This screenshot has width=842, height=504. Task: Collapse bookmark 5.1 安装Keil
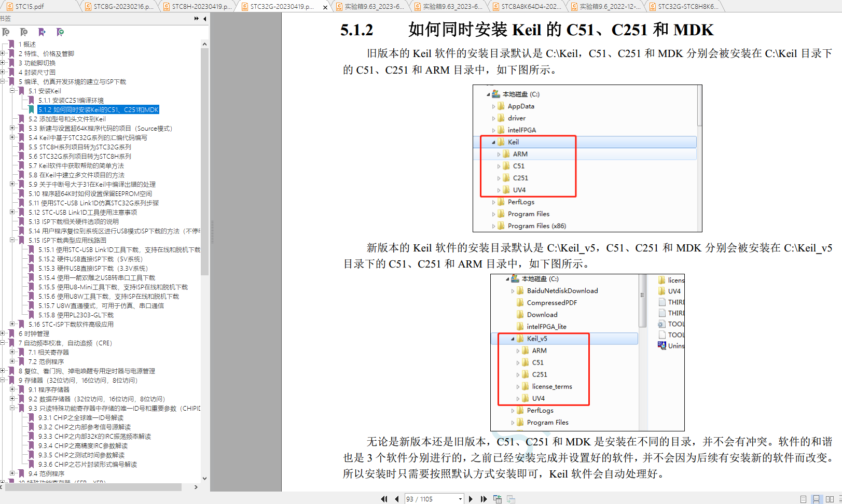click(12, 91)
